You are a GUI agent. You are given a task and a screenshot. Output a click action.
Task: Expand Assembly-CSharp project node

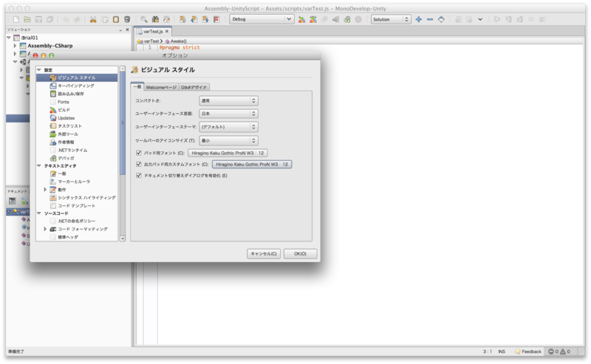click(x=15, y=46)
